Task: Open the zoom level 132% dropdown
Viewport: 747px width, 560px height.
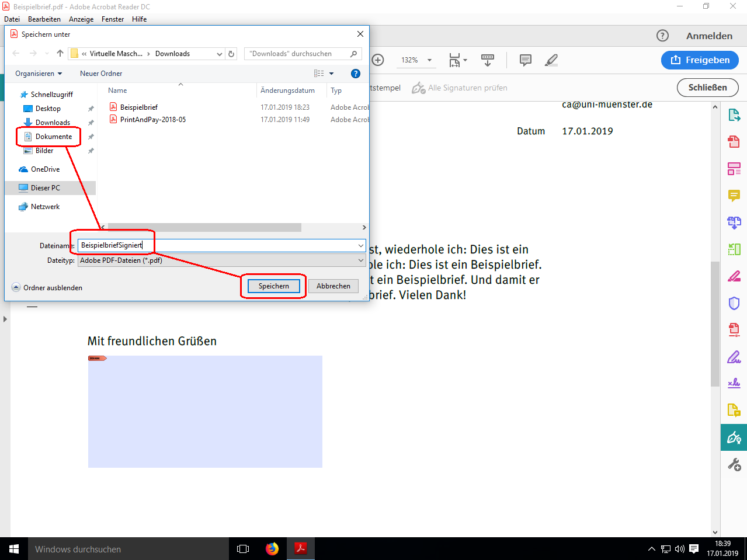Action: tap(429, 60)
